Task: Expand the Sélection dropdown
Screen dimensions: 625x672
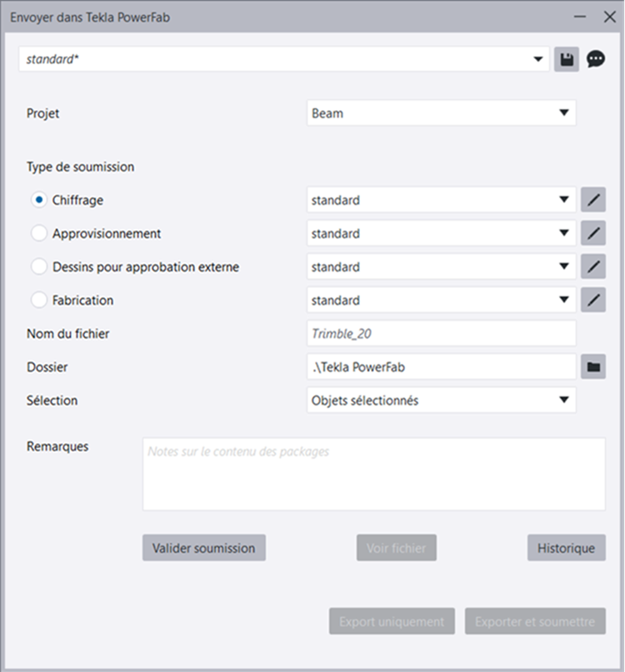Action: [x=441, y=401]
